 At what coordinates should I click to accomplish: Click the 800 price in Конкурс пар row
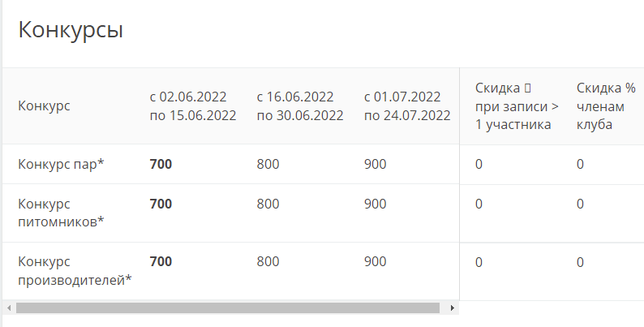[x=268, y=164]
